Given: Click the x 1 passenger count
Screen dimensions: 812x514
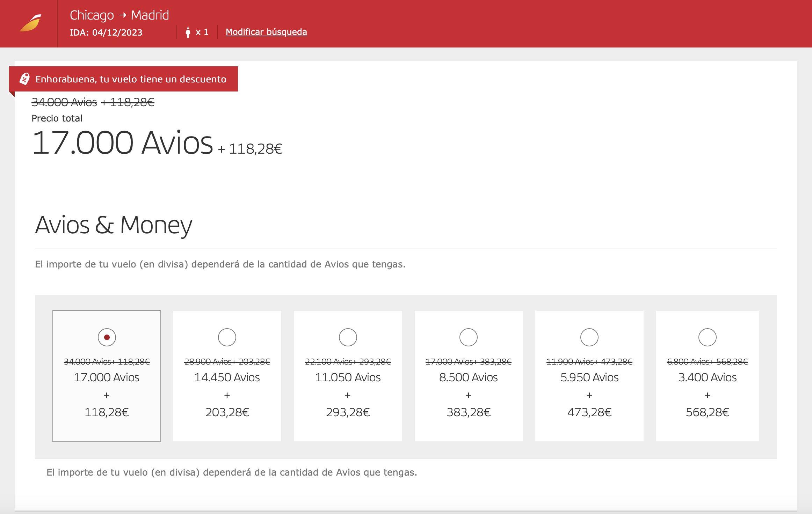Looking at the screenshot, I should point(202,32).
